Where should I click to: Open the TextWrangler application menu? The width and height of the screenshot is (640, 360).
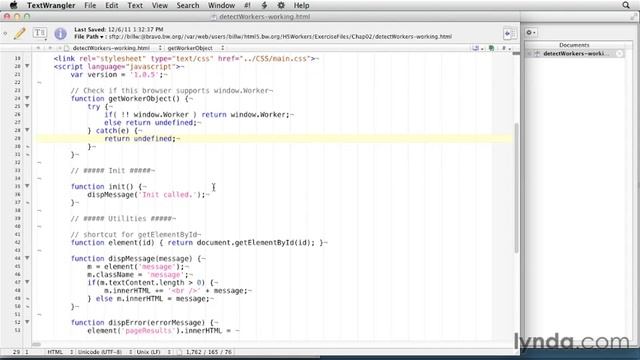pyautogui.click(x=51, y=5)
